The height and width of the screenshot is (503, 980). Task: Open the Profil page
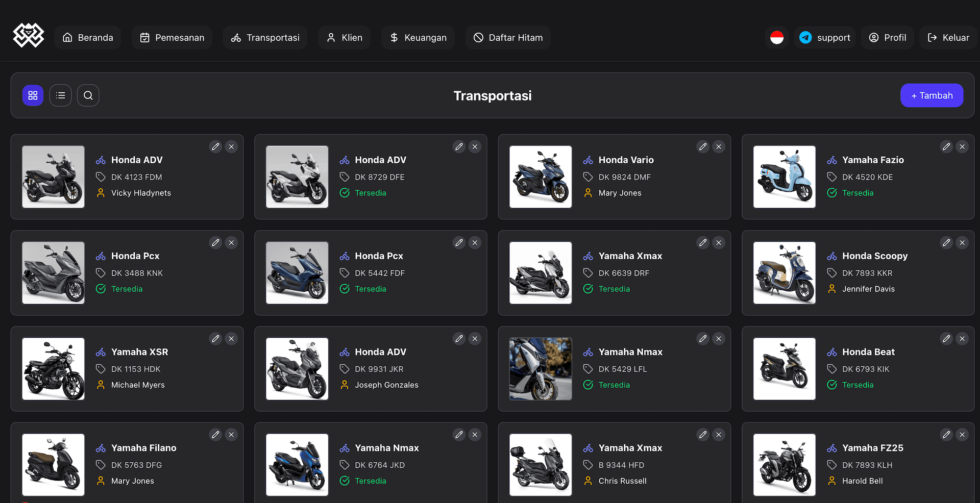888,38
